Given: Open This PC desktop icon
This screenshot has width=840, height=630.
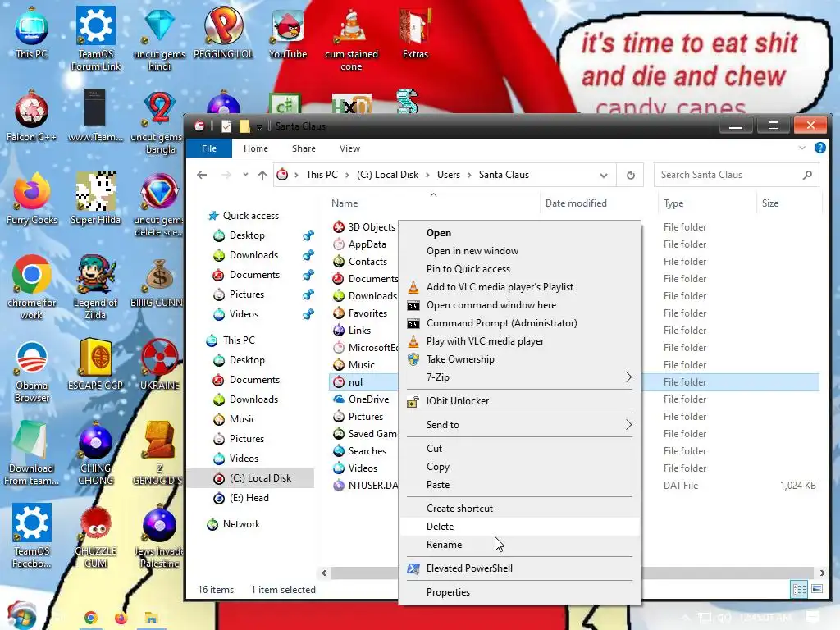Looking at the screenshot, I should pos(32,33).
